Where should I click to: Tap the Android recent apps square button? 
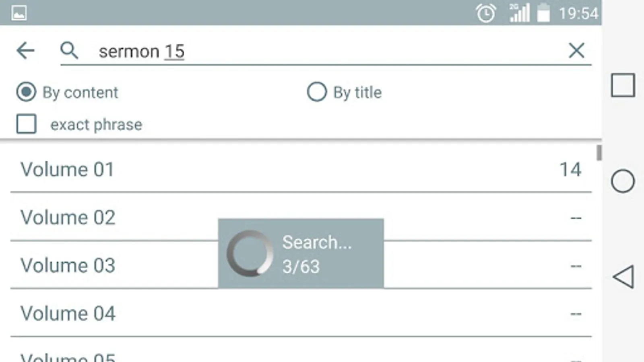coord(623,85)
